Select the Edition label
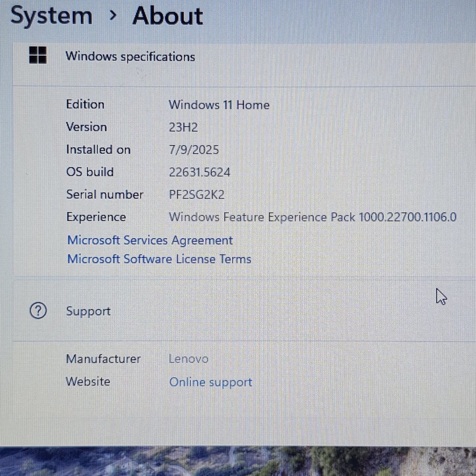This screenshot has width=476, height=476. pyautogui.click(x=85, y=104)
